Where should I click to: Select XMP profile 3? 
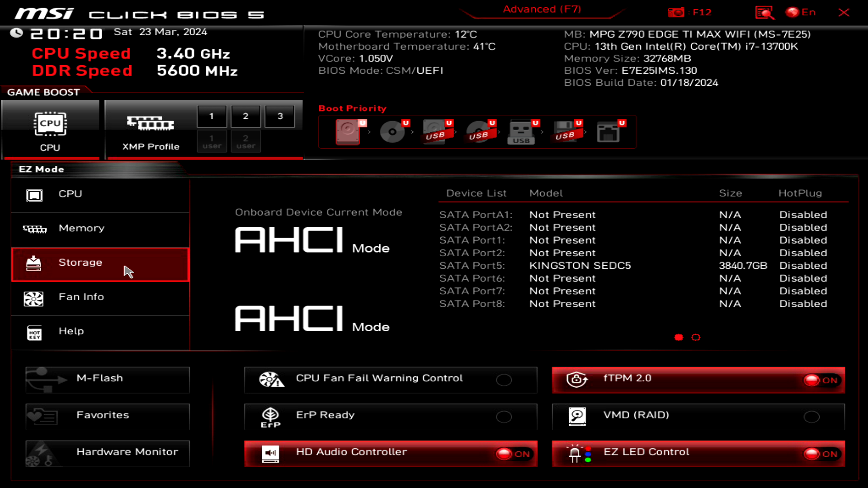(x=280, y=116)
